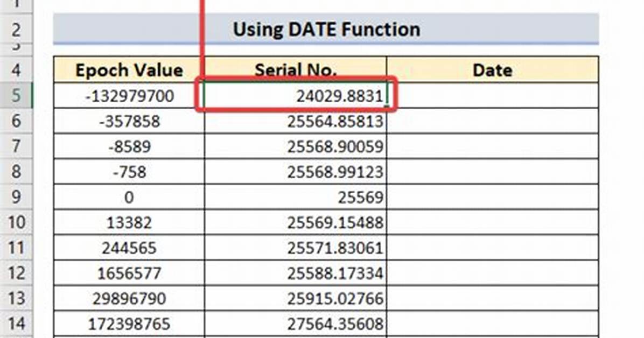
Task: Select the cell containing -132979700
Action: [x=129, y=96]
